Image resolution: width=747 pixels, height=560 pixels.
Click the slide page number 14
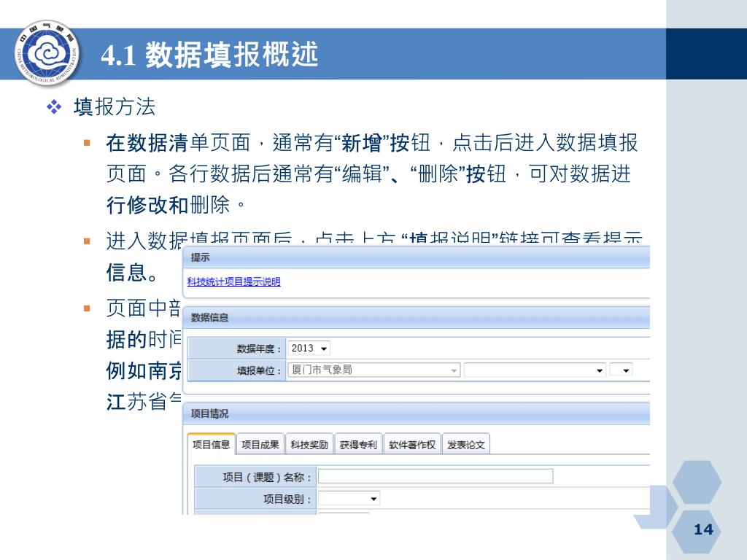pos(703,529)
